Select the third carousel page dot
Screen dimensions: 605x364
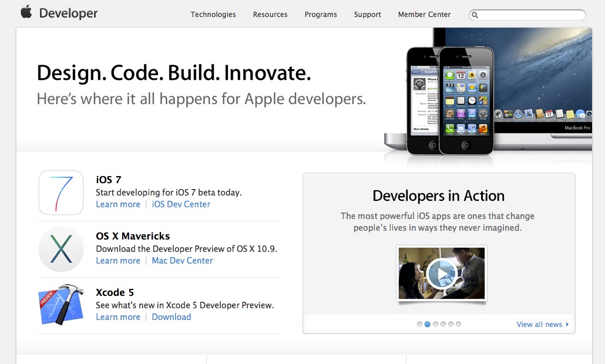435,324
